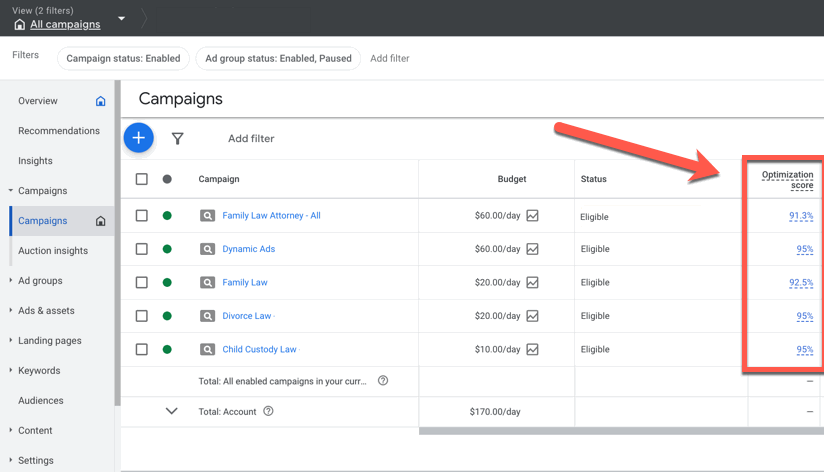Image resolution: width=824 pixels, height=472 pixels.
Task: Open budget chart icon for Child Custody Law
Action: [x=532, y=350]
